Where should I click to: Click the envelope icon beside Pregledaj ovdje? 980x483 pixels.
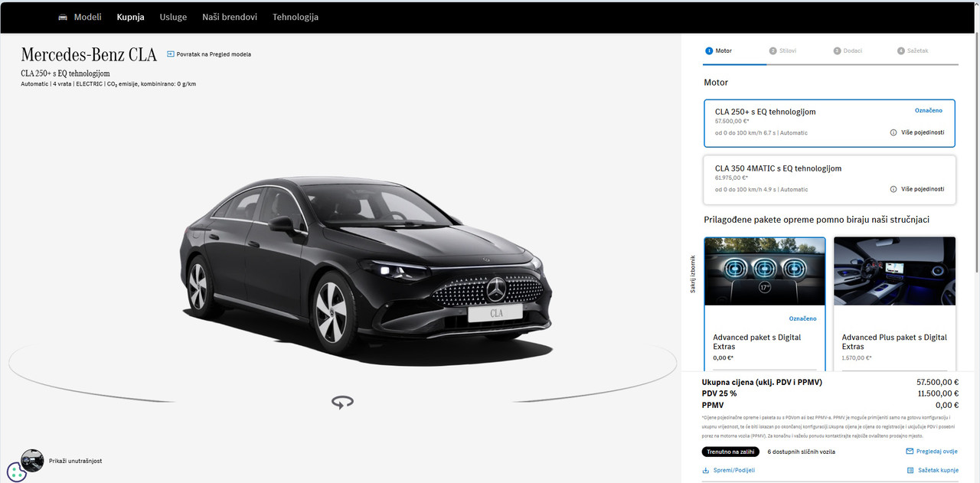pyautogui.click(x=910, y=452)
